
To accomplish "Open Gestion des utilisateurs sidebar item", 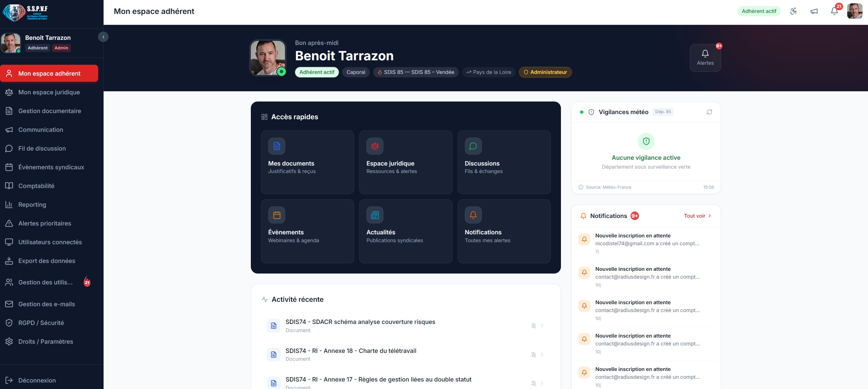I will click(x=45, y=282).
